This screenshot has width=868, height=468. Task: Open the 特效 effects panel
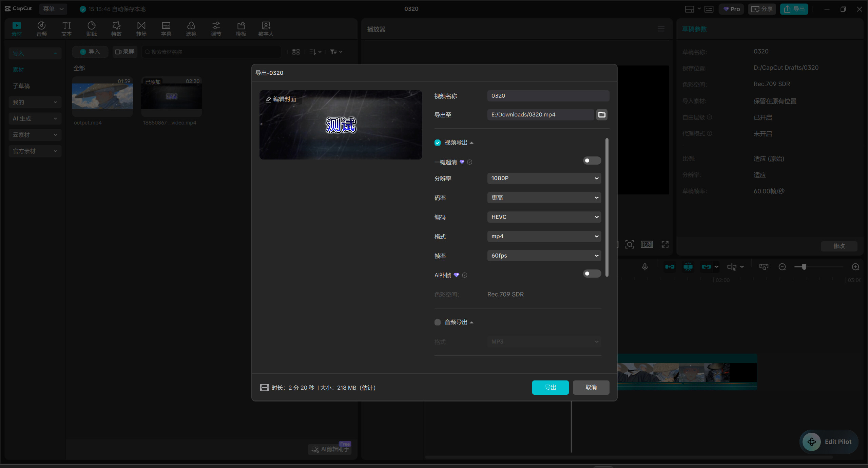point(116,29)
